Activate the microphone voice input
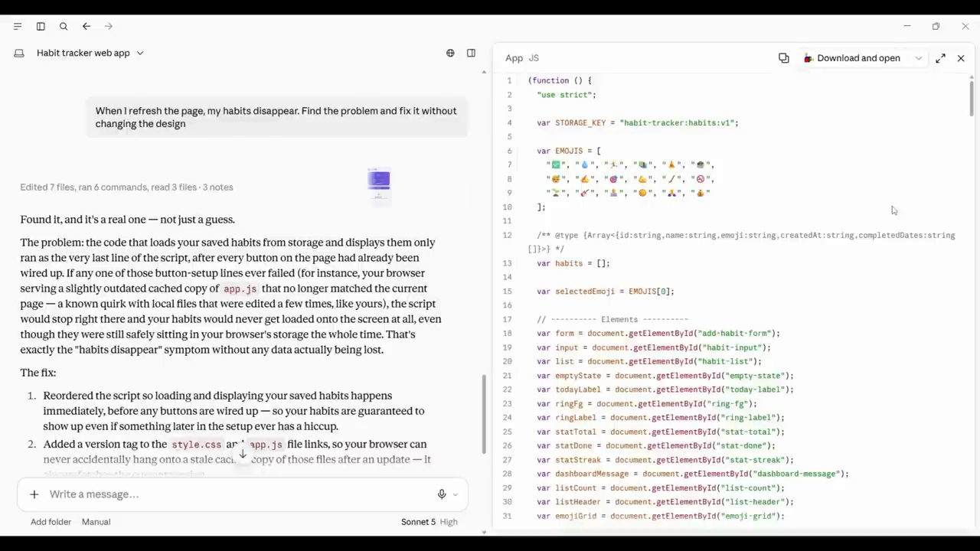Image resolution: width=980 pixels, height=551 pixels. click(442, 494)
